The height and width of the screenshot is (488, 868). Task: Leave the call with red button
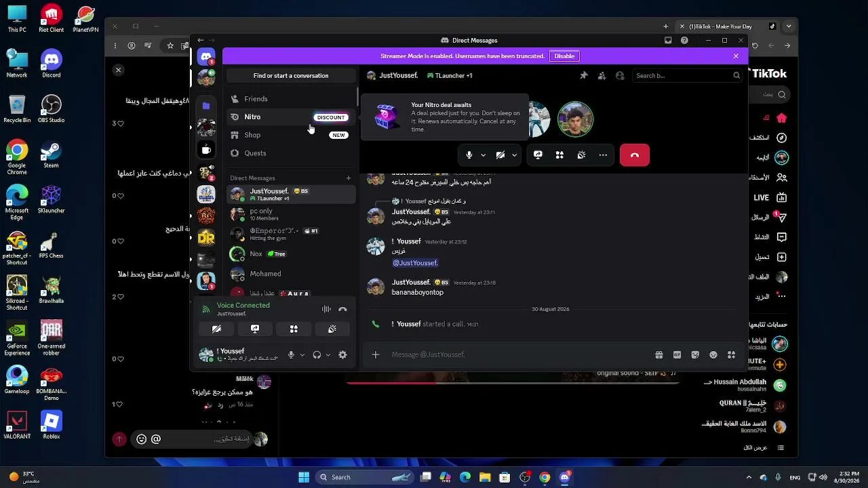(x=635, y=155)
